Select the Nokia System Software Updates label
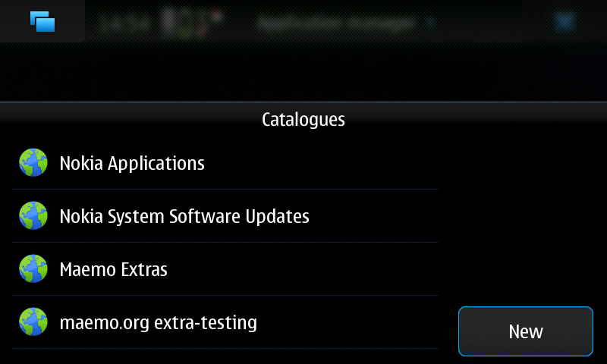 (184, 216)
